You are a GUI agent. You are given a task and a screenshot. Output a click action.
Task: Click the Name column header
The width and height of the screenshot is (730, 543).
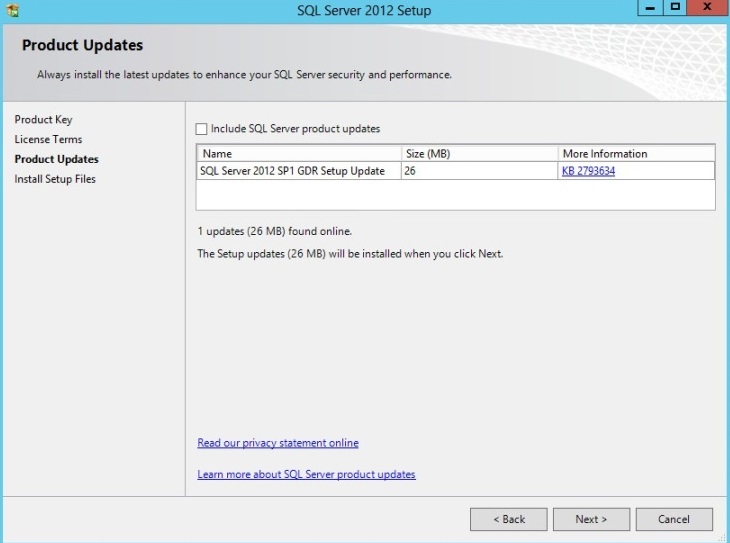coord(299,154)
